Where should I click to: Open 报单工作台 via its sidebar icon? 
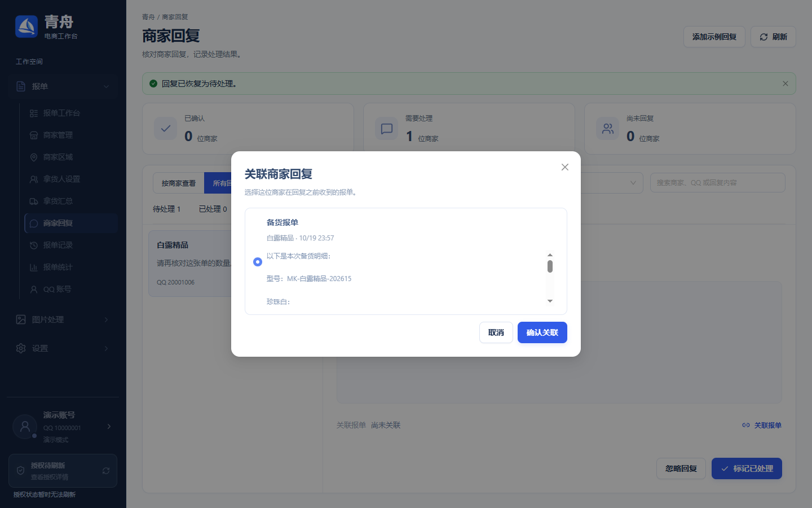click(34, 113)
